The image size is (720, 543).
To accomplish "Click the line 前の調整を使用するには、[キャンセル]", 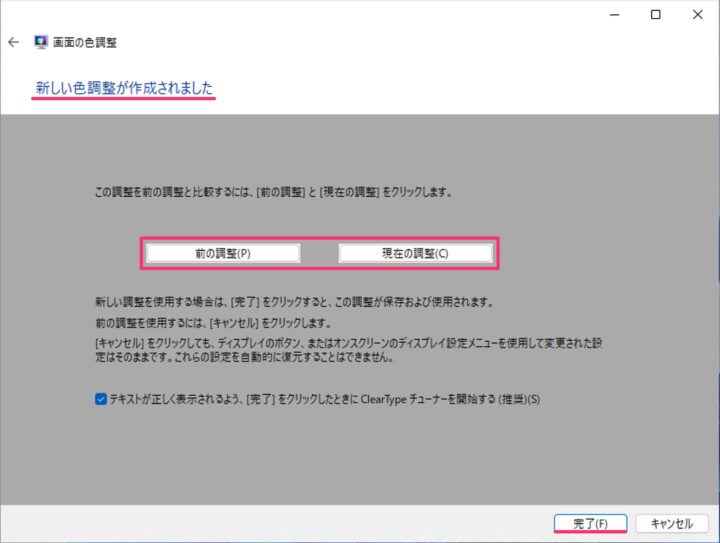I will click(x=213, y=323).
